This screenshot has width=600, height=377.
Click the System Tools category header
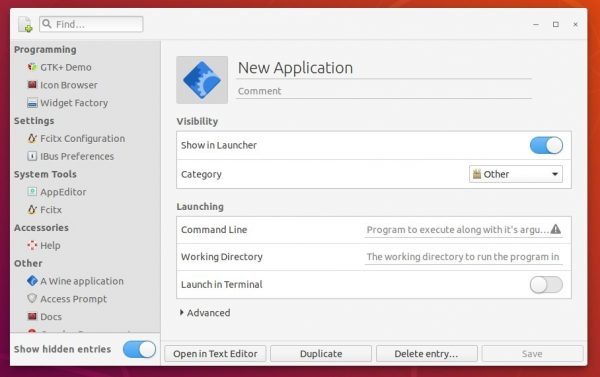tap(45, 175)
